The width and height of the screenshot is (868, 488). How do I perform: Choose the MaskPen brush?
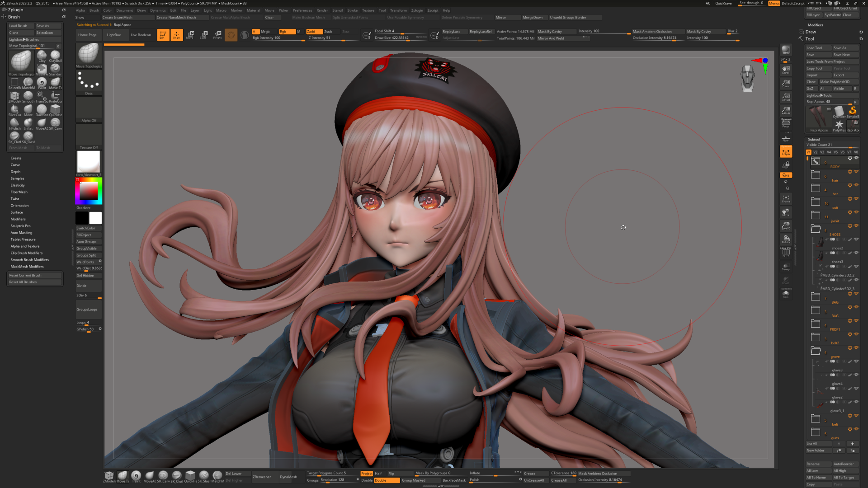tap(42, 70)
